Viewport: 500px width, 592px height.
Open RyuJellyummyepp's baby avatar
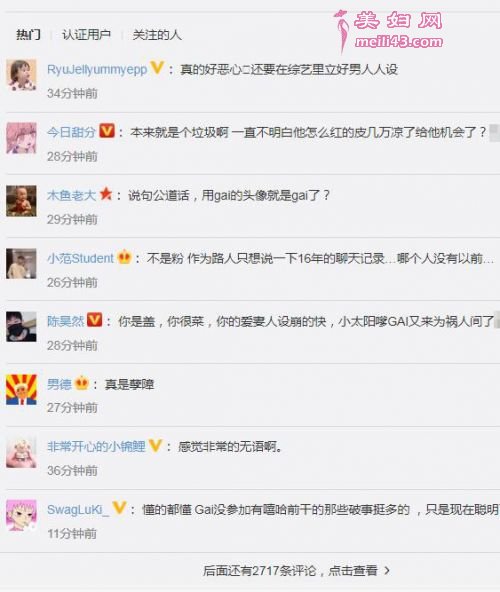point(21,75)
